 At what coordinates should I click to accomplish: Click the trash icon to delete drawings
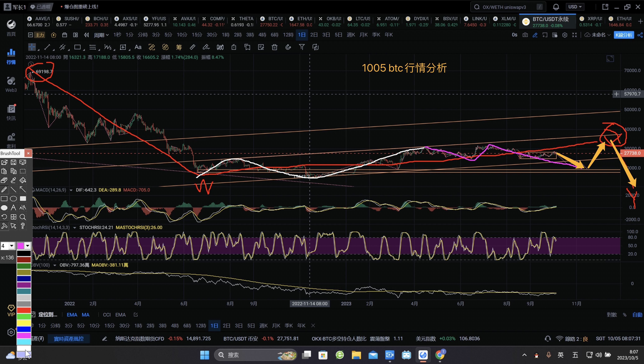[x=275, y=47]
